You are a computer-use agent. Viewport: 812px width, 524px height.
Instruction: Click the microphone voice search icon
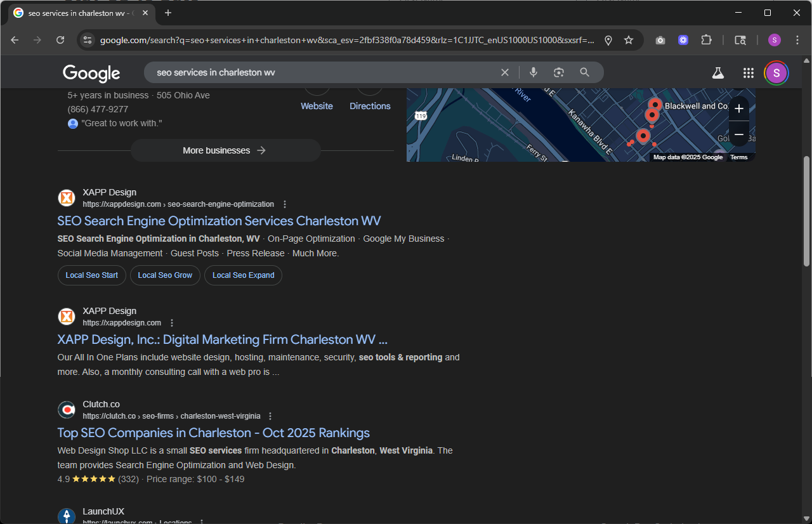(534, 72)
